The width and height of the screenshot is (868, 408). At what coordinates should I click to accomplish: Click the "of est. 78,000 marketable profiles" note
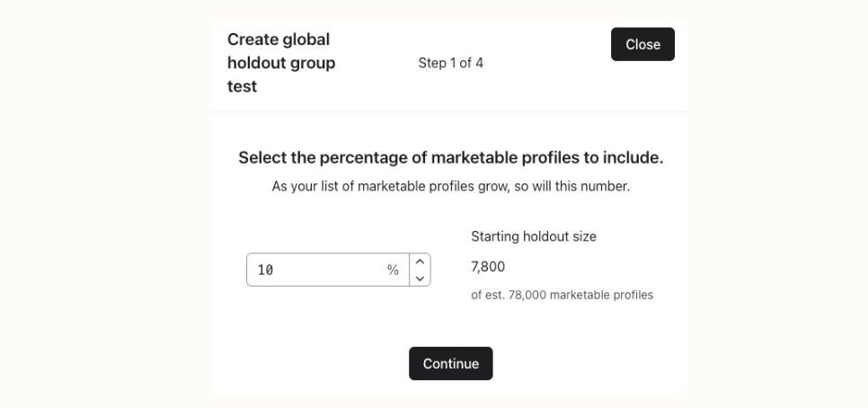pos(562,295)
